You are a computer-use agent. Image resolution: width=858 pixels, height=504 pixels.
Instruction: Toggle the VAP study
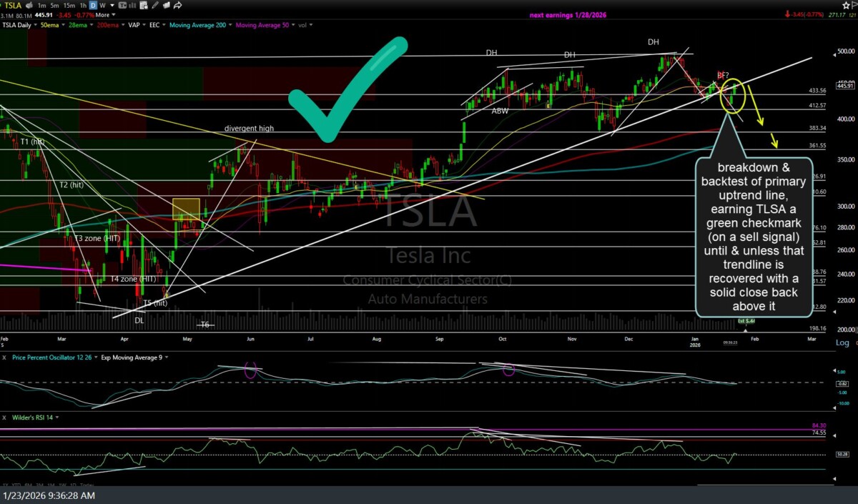136,25
